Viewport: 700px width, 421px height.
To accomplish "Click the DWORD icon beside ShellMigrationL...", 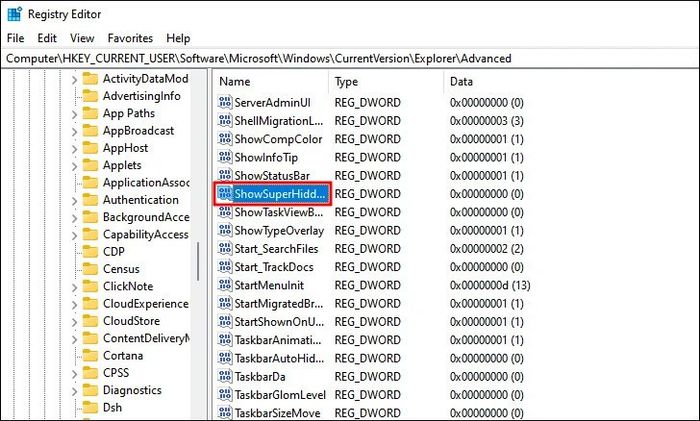I will pyautogui.click(x=225, y=121).
